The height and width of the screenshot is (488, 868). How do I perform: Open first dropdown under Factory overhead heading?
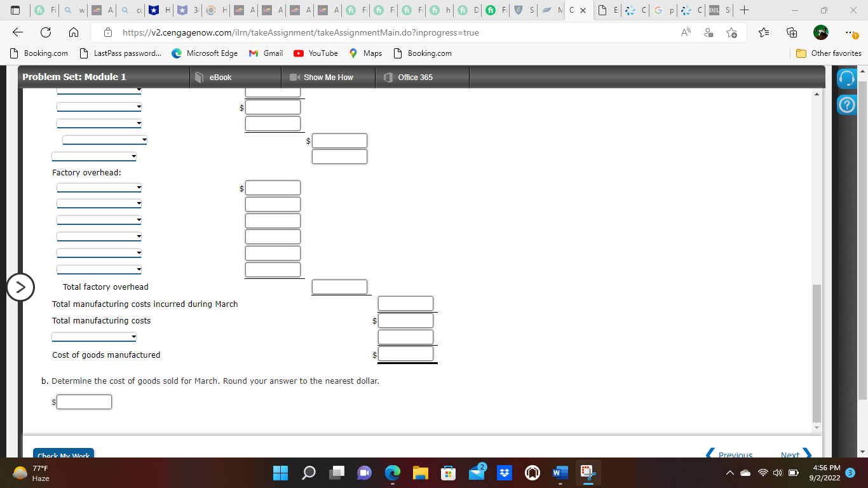[99, 188]
